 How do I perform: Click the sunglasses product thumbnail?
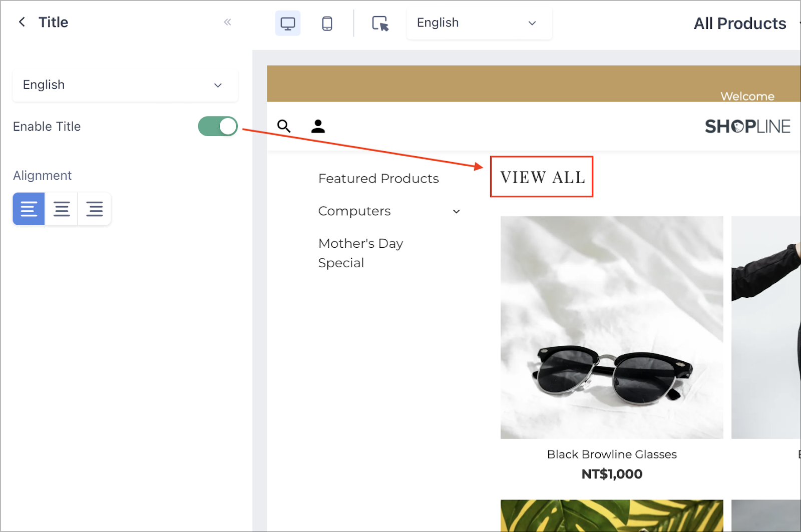click(611, 327)
